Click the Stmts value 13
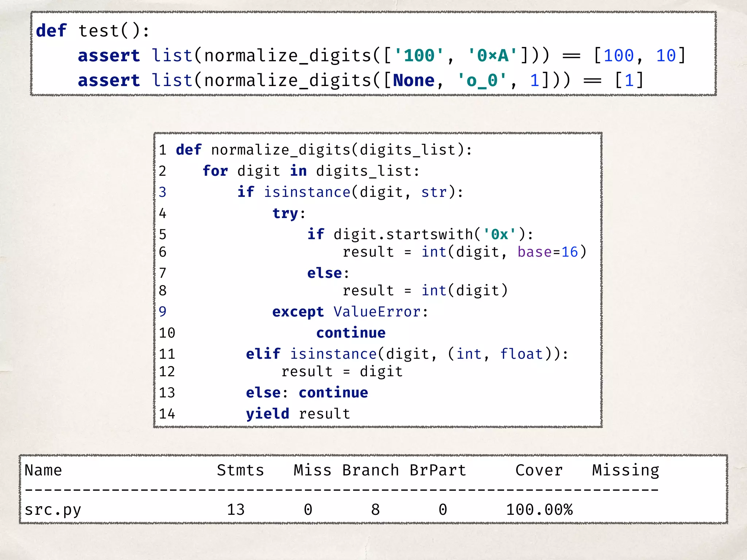Image resolution: width=747 pixels, height=560 pixels. (236, 510)
